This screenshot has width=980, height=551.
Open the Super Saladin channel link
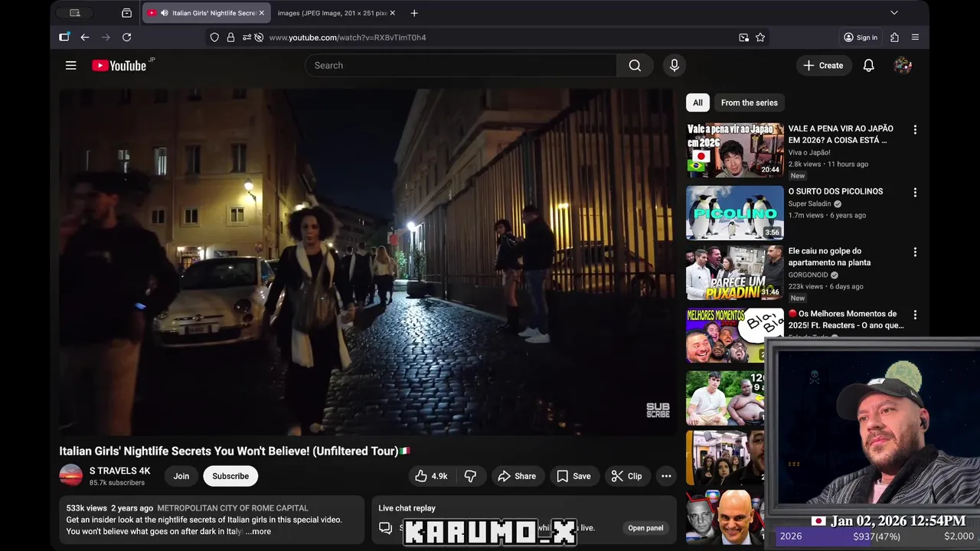coord(810,204)
